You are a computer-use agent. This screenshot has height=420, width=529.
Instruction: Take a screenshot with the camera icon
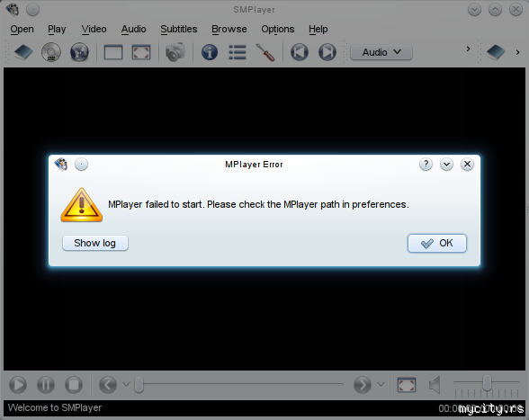pyautogui.click(x=175, y=52)
